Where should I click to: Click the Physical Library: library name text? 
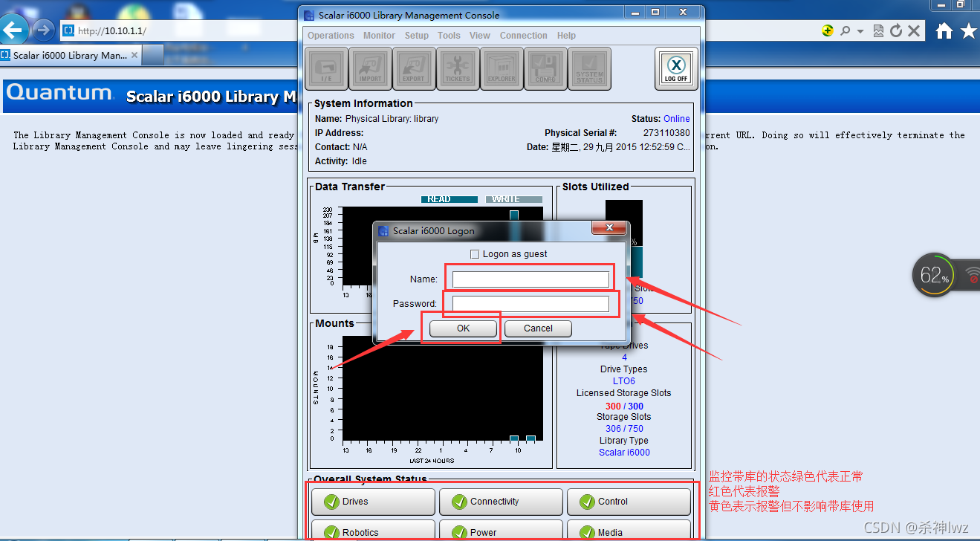pos(392,119)
